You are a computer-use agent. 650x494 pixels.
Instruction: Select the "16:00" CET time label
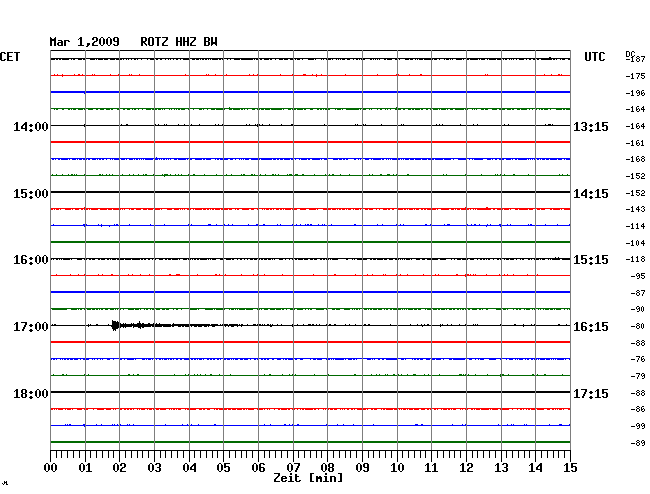[31, 260]
